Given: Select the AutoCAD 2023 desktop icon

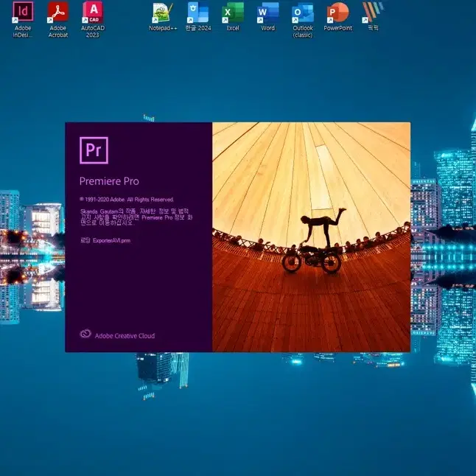Looking at the screenshot, I should [93, 19].
